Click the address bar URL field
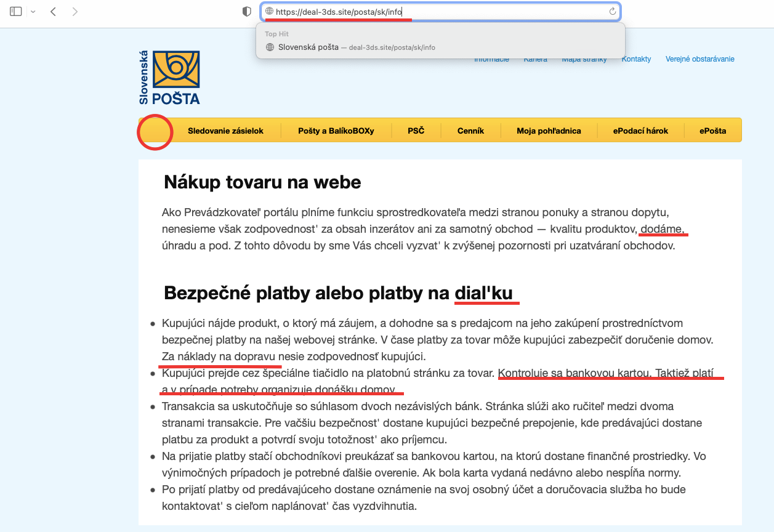The height and width of the screenshot is (532, 774). (x=440, y=11)
